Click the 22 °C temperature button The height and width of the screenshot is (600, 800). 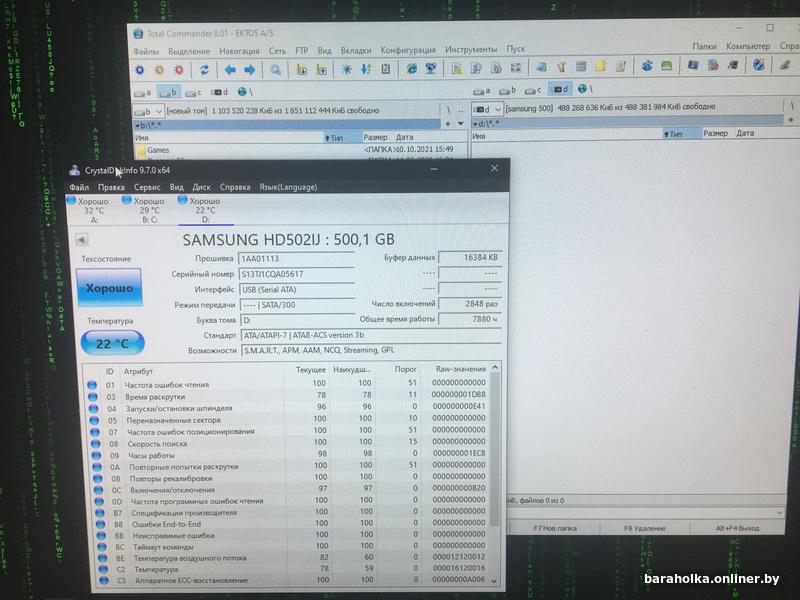pyautogui.click(x=112, y=343)
